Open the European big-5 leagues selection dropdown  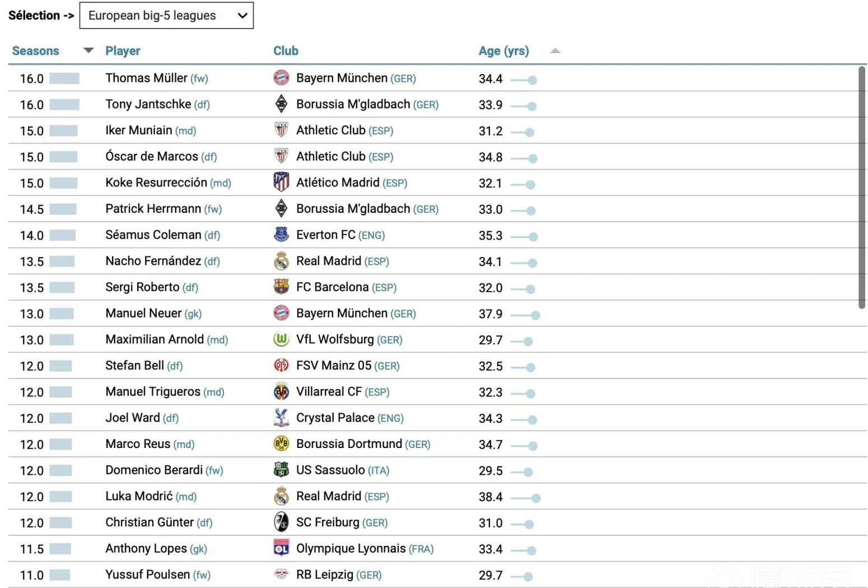[166, 16]
